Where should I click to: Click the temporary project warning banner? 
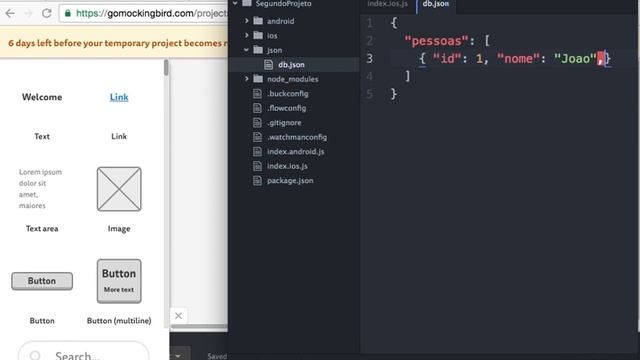tap(114, 43)
